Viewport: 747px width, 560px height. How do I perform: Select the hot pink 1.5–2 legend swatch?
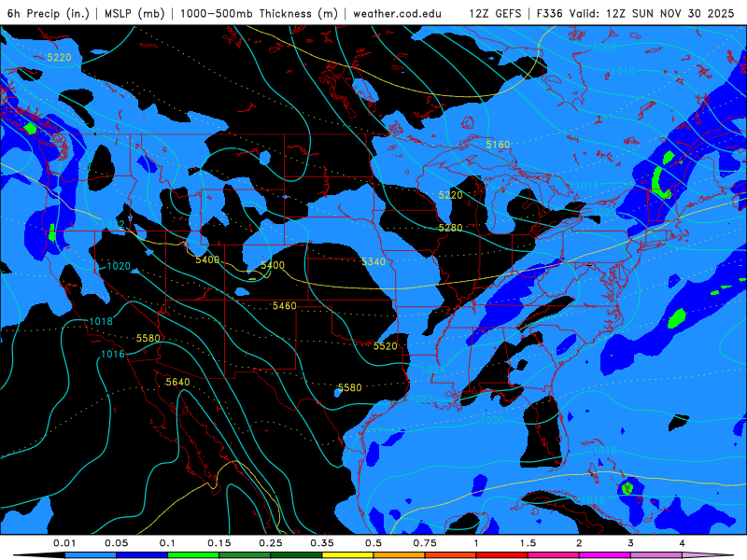[554, 555]
